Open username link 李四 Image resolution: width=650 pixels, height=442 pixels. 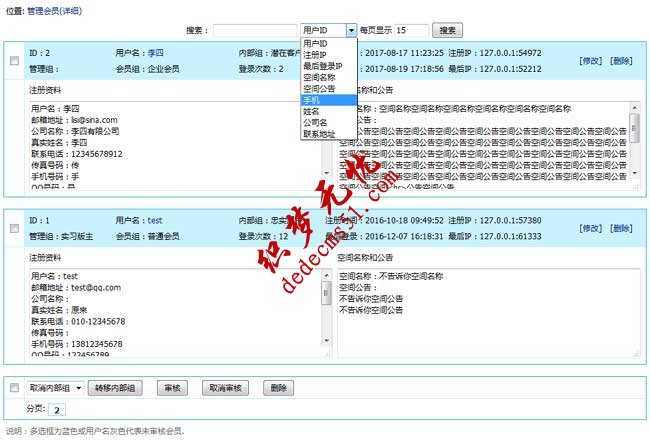coord(155,53)
